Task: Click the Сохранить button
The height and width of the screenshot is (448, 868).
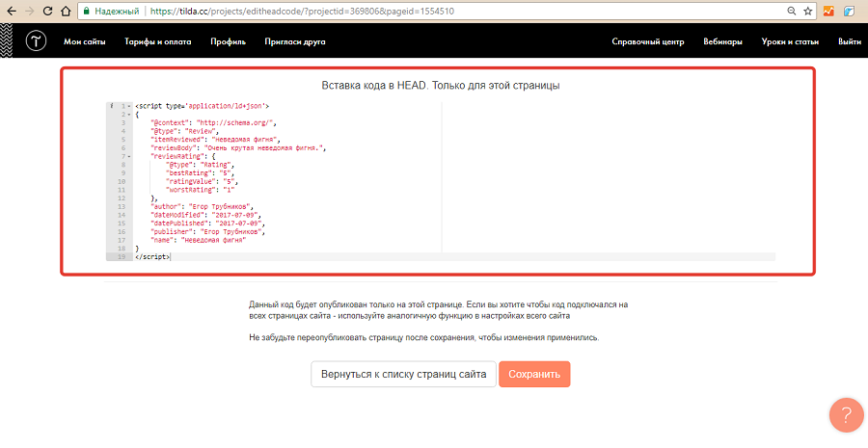Action: click(x=534, y=374)
